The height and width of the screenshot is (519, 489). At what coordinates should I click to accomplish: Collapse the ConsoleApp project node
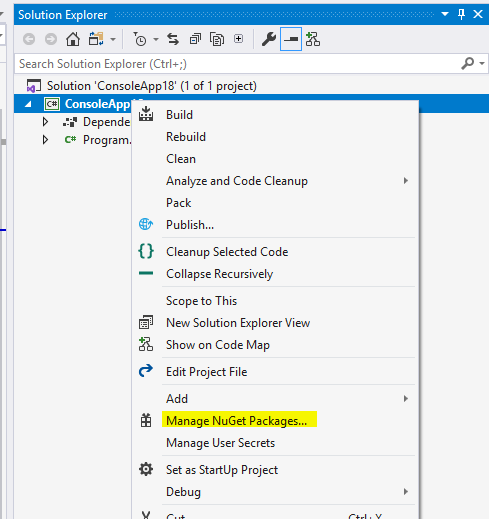(28, 104)
